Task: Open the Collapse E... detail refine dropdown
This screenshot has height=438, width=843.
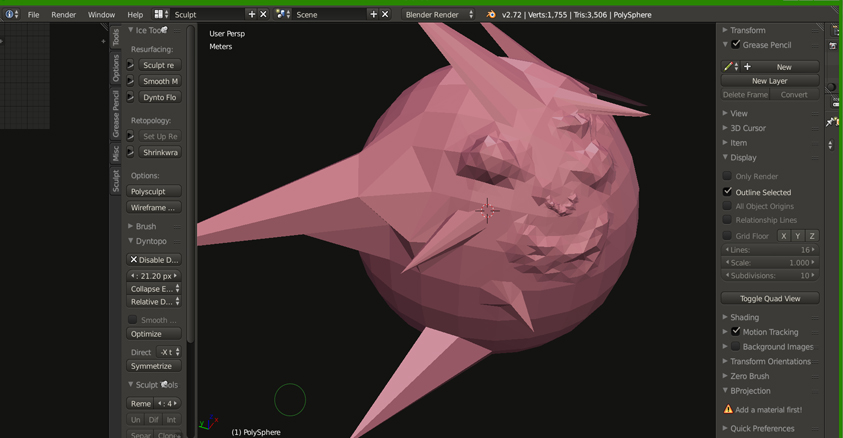Action: coord(154,289)
